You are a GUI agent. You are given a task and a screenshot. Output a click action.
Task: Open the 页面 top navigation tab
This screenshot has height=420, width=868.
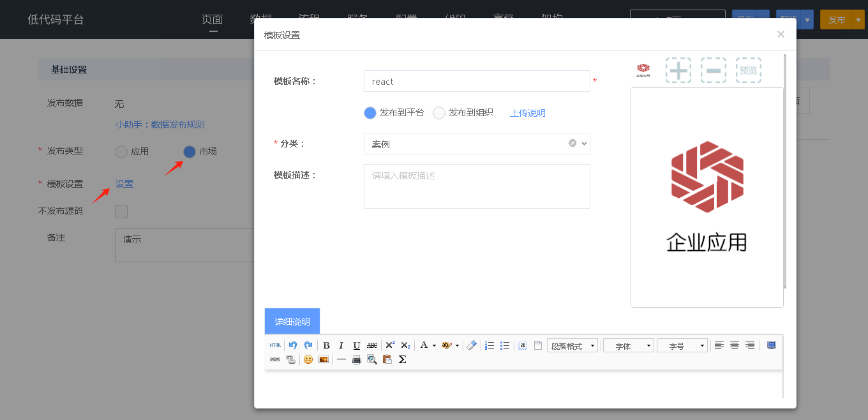[213, 19]
